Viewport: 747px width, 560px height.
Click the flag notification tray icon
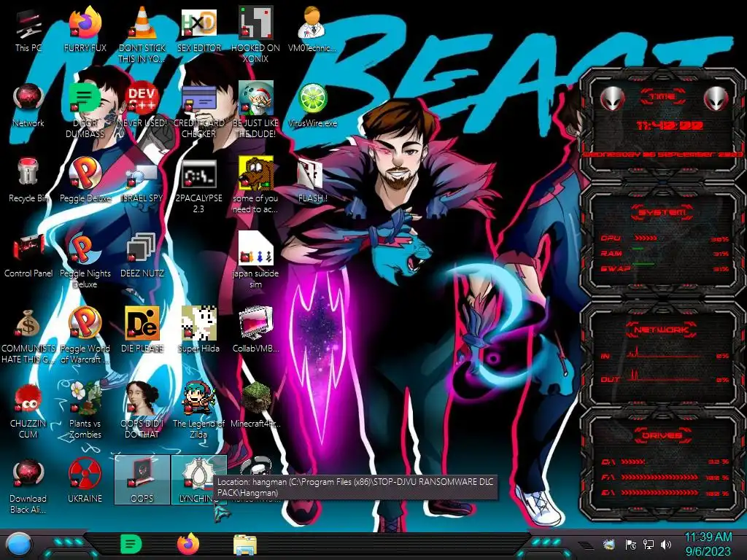630,545
